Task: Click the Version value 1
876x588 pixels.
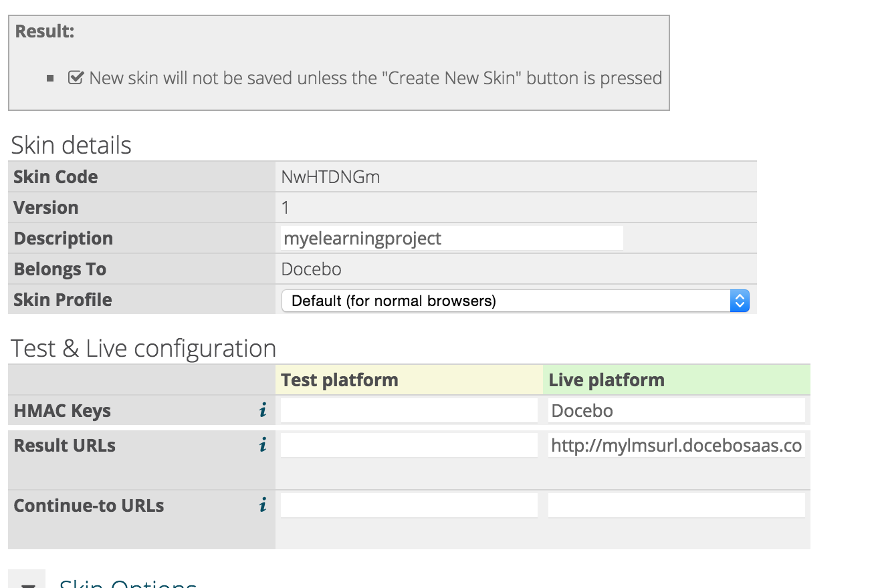Action: coord(286,208)
